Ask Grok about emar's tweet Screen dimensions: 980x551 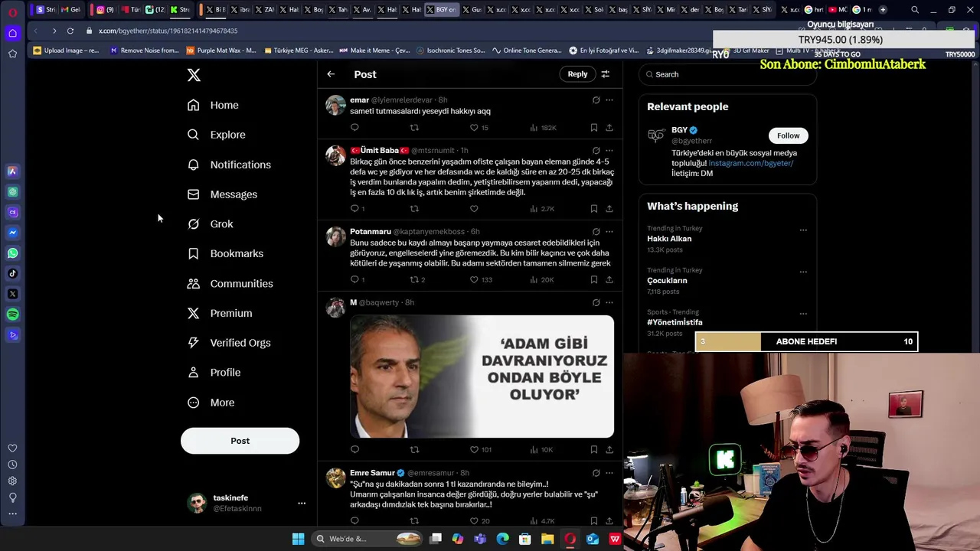pyautogui.click(x=596, y=100)
